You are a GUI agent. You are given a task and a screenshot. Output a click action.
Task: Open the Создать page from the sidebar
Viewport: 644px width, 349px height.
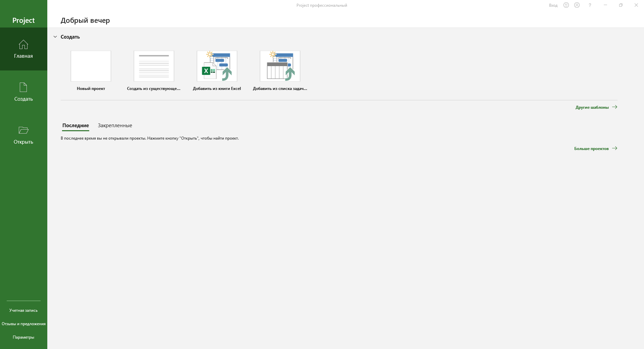coord(23,92)
